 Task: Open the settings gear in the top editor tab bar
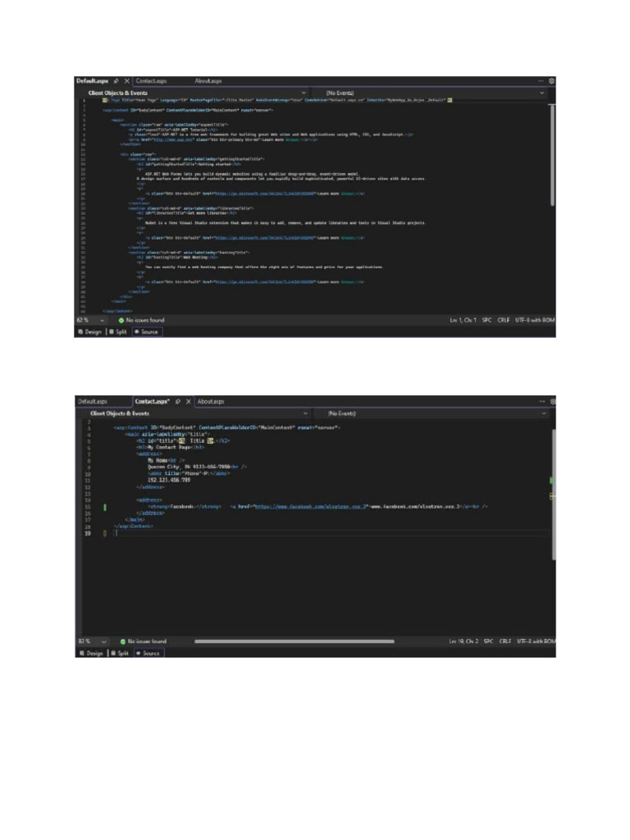click(x=551, y=81)
